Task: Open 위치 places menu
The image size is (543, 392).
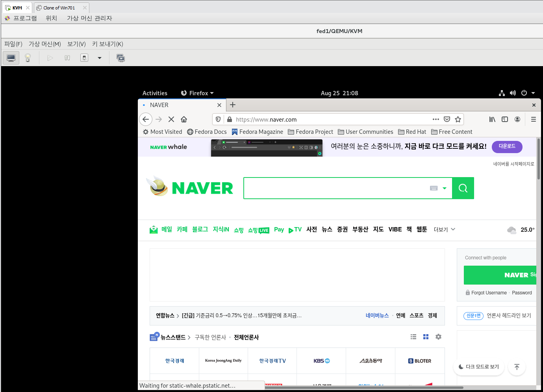Action: pyautogui.click(x=51, y=18)
